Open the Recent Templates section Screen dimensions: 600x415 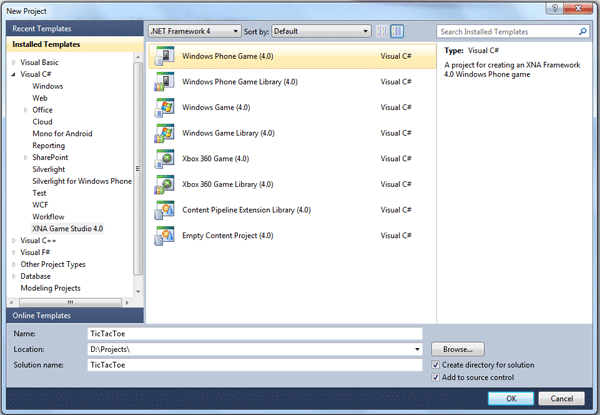point(75,29)
